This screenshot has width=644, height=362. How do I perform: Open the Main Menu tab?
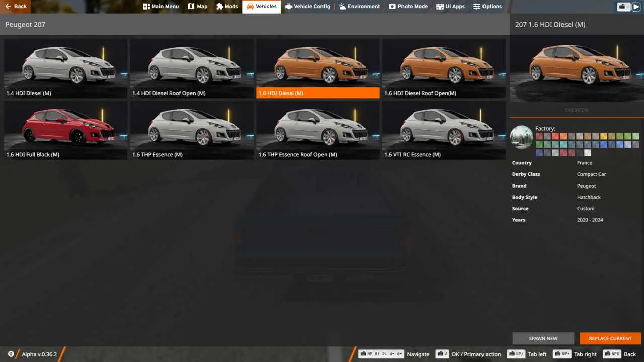point(161,7)
